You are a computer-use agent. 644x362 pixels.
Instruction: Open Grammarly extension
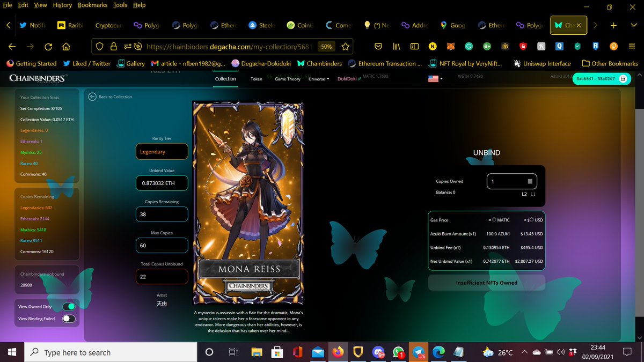(x=469, y=47)
